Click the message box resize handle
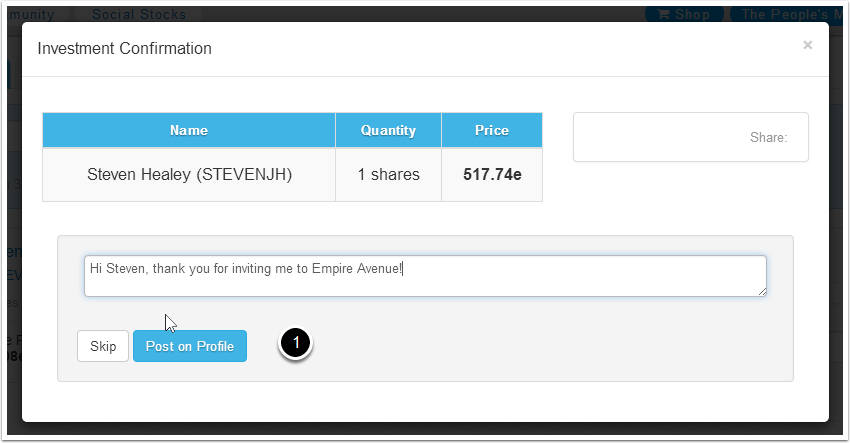Screen dimensions: 850x443 (762, 291)
